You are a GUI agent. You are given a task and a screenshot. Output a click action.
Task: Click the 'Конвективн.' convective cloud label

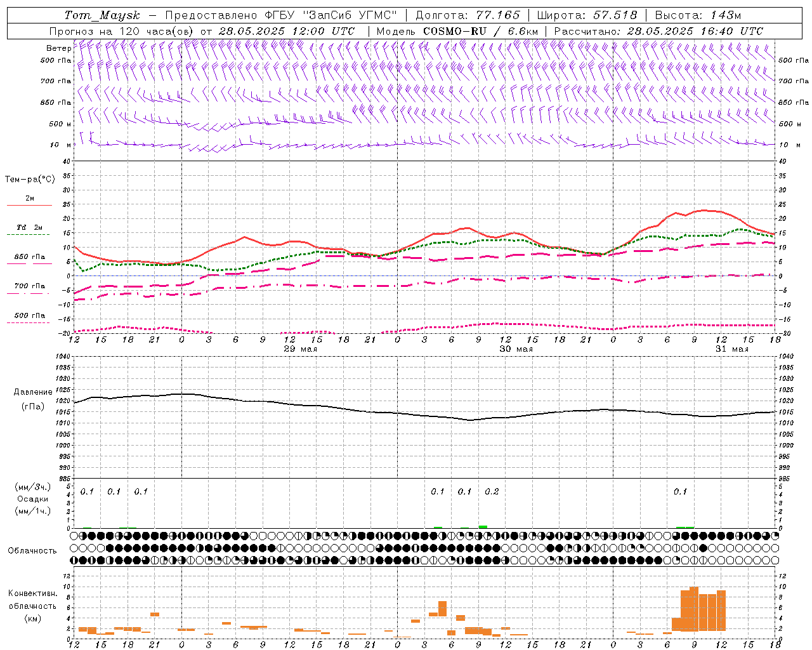click(x=32, y=594)
